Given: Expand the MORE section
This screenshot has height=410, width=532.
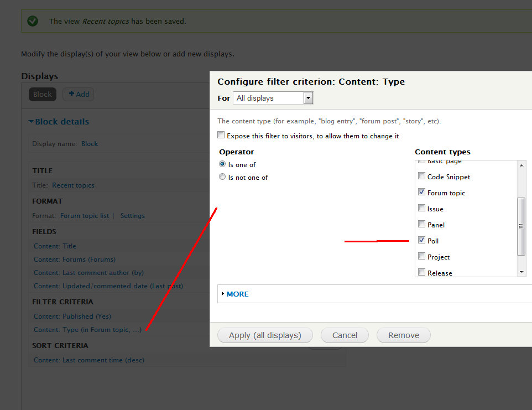Looking at the screenshot, I should click(x=237, y=294).
